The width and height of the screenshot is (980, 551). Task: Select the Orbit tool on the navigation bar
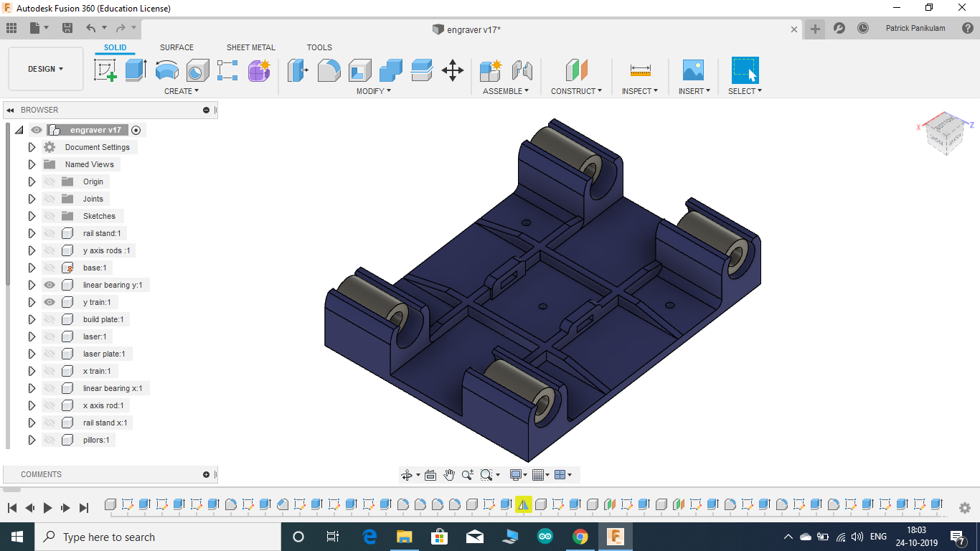click(x=407, y=474)
